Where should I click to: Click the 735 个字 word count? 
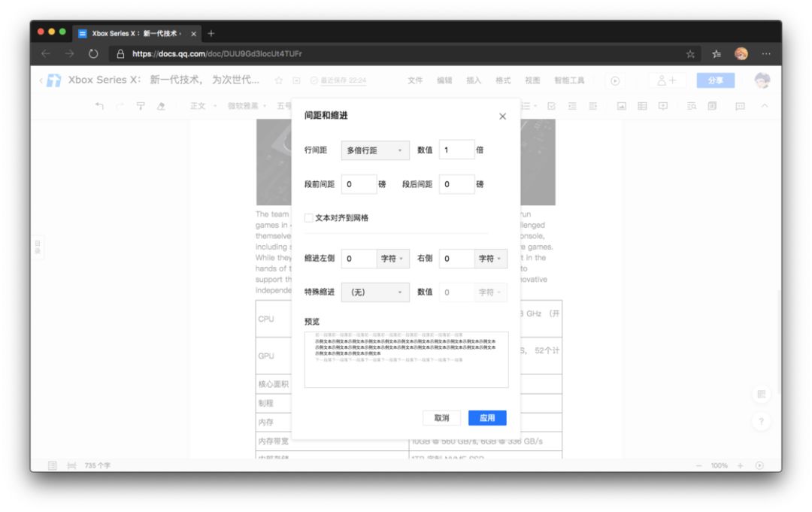[97, 465]
